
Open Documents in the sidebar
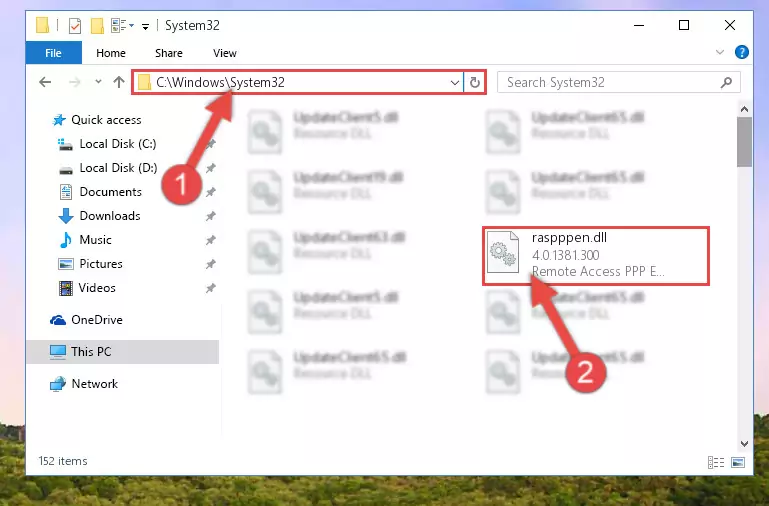(x=110, y=192)
